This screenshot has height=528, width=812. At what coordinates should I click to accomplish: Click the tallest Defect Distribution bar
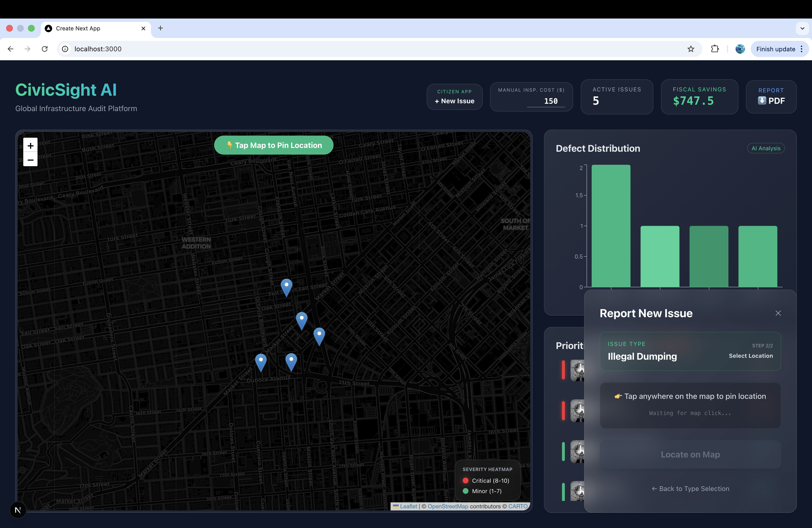(611, 226)
